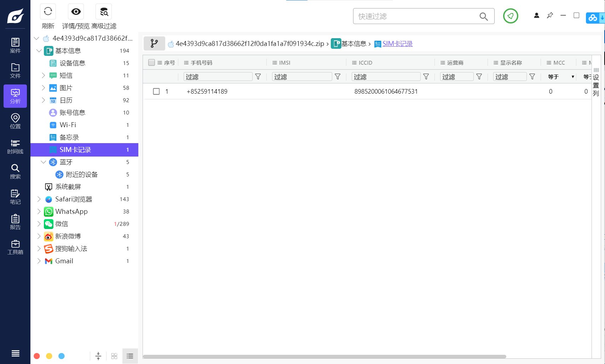Click the pin window icon
The height and width of the screenshot is (364, 605).
click(550, 15)
